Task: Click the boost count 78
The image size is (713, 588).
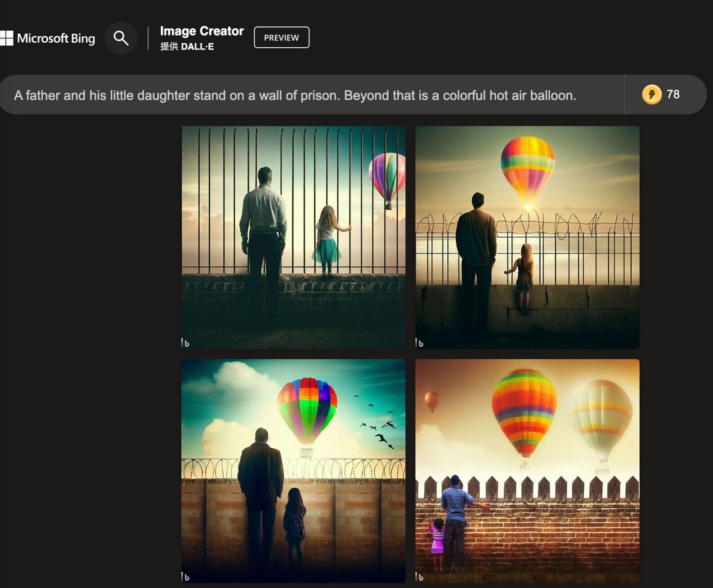Action: pyautogui.click(x=673, y=94)
